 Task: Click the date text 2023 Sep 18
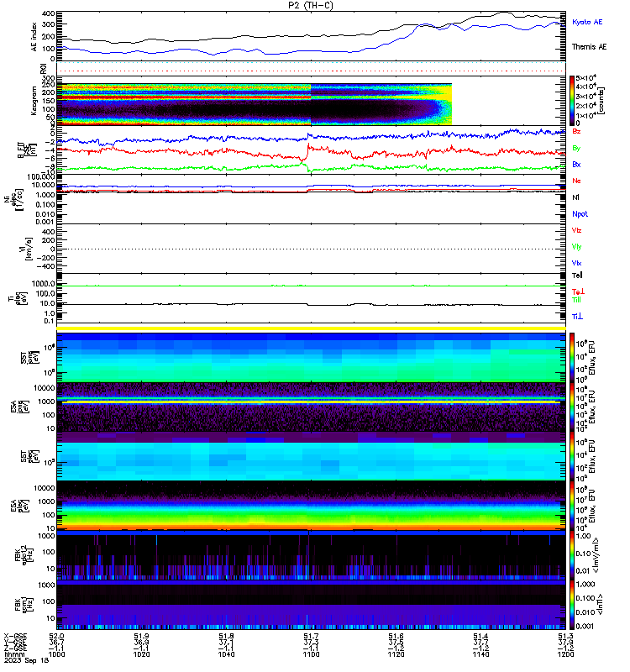27,660
